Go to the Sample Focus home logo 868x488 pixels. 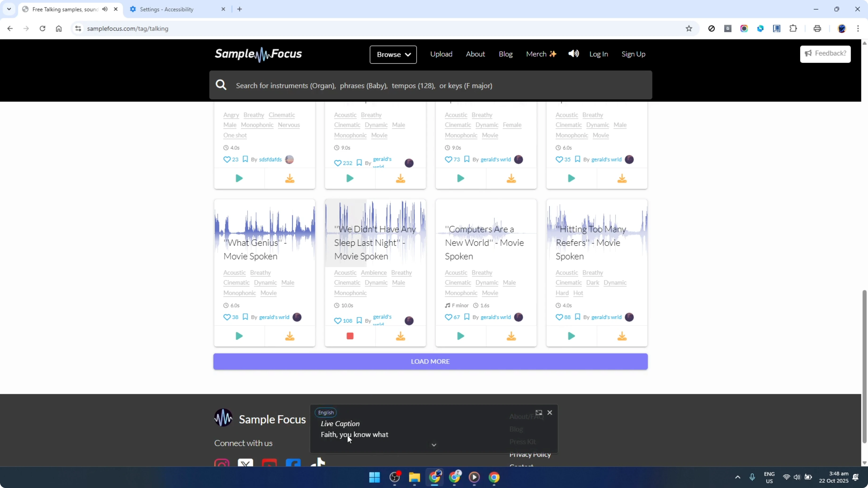[x=258, y=54]
